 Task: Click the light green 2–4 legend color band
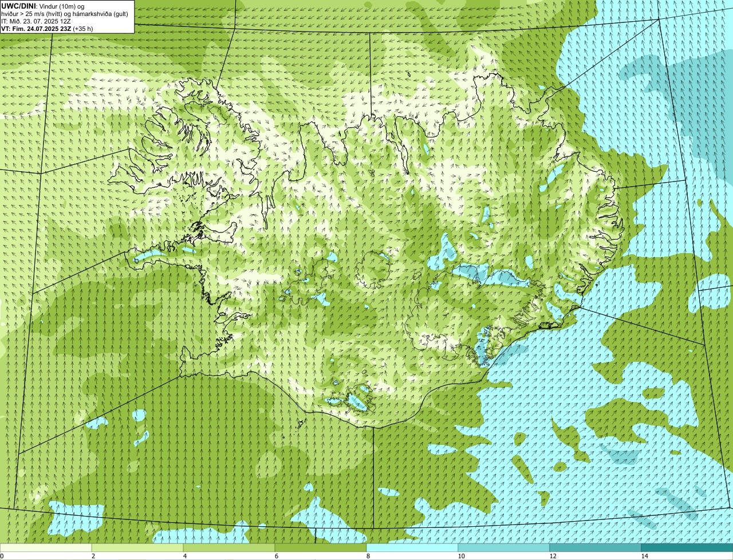click(137, 548)
